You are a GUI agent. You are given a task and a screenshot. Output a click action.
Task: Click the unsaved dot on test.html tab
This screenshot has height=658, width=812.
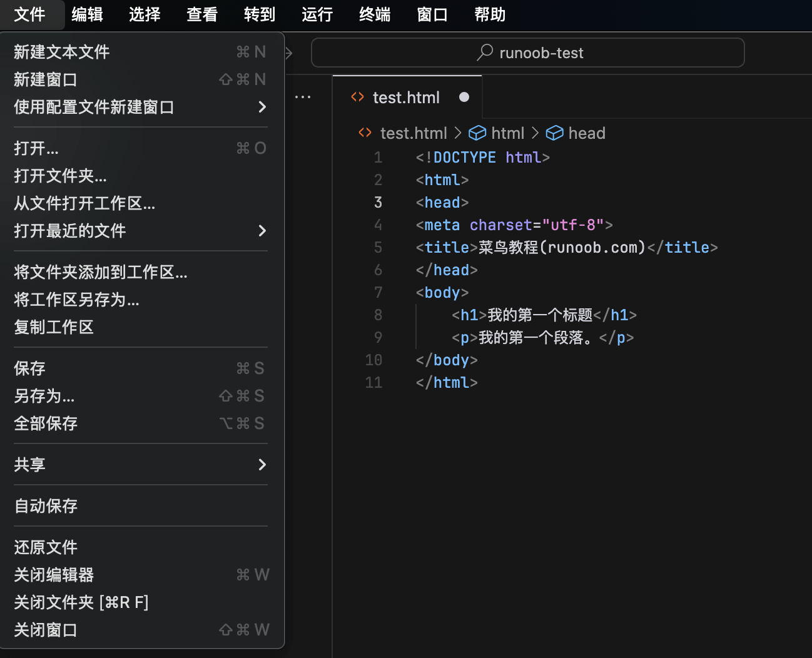point(464,97)
